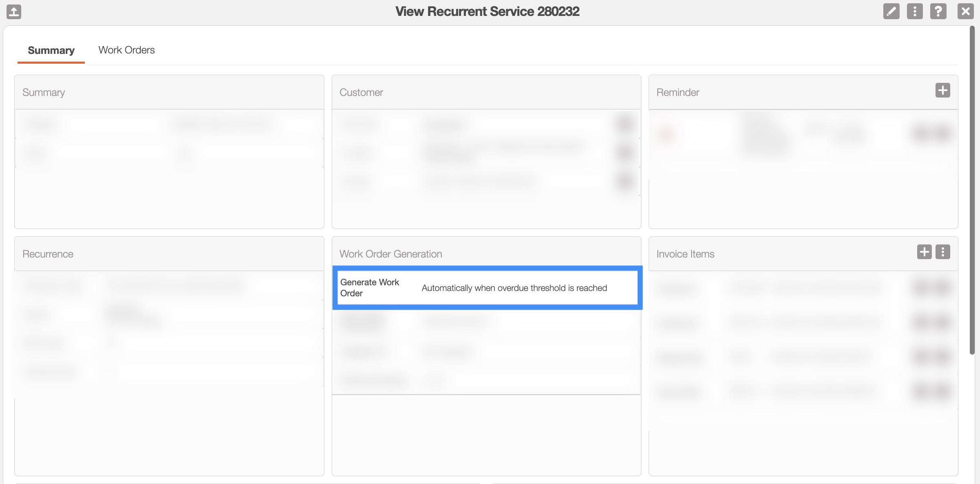Click the Work Order Generation panel header
This screenshot has width=980, height=484.
click(390, 254)
